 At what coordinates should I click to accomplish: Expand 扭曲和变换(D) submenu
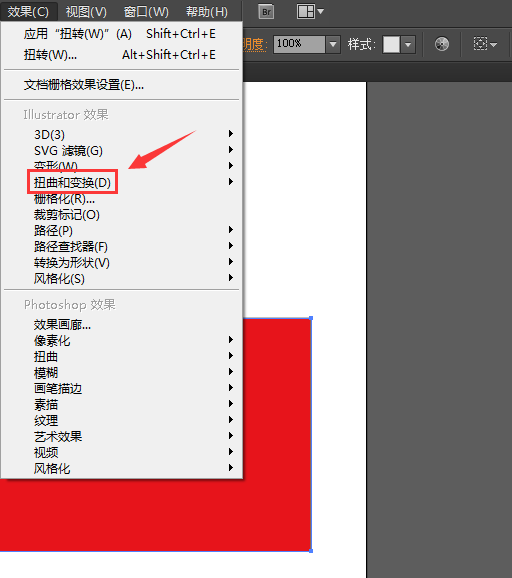(x=122, y=182)
